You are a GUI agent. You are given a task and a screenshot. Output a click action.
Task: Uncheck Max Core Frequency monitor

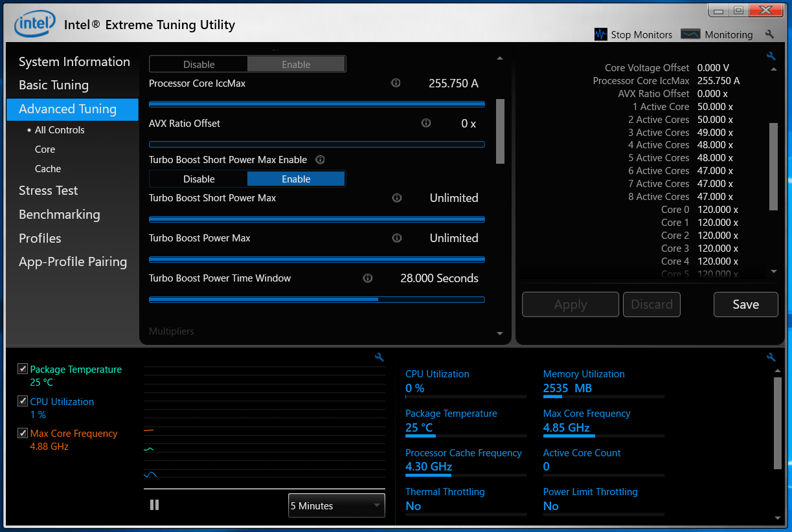[x=23, y=433]
